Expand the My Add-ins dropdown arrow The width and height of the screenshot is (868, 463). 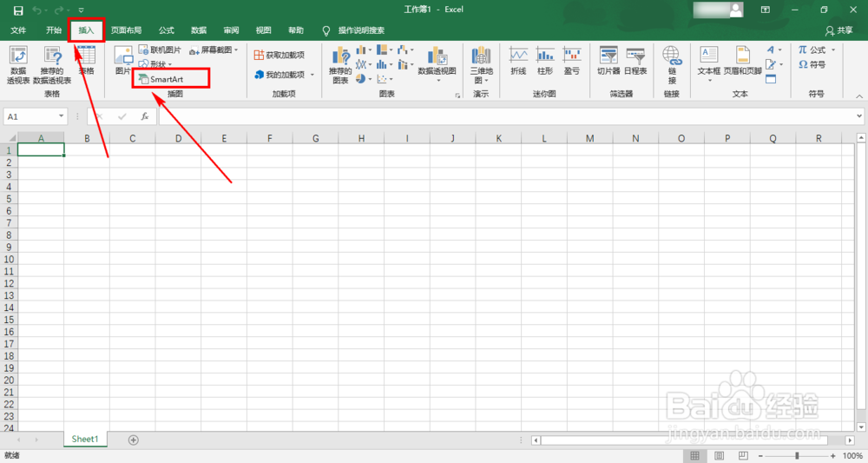[x=312, y=75]
